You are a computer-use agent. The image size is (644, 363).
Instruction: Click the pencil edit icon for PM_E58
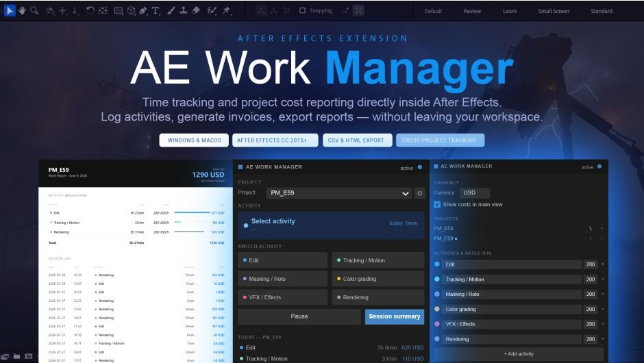(x=590, y=228)
